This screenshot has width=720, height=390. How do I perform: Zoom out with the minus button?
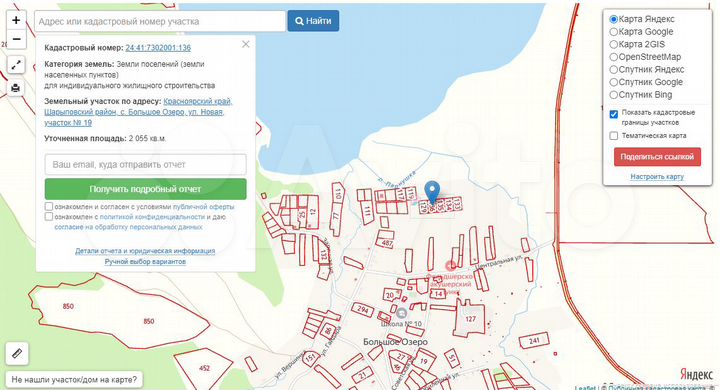coord(16,40)
